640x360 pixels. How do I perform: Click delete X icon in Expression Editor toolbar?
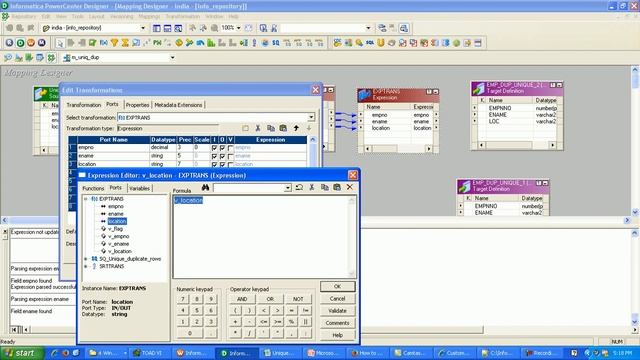click(350, 187)
